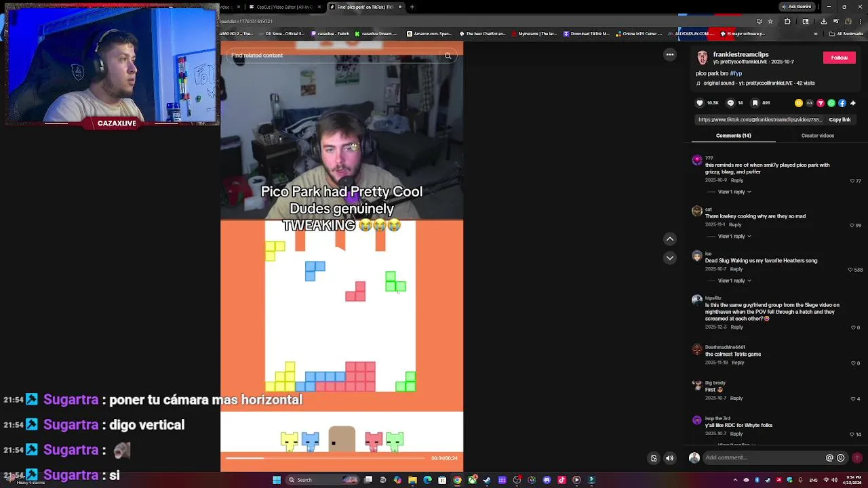Go to previous video with up arrow
This screenshot has height=488, width=868.
coord(670,239)
